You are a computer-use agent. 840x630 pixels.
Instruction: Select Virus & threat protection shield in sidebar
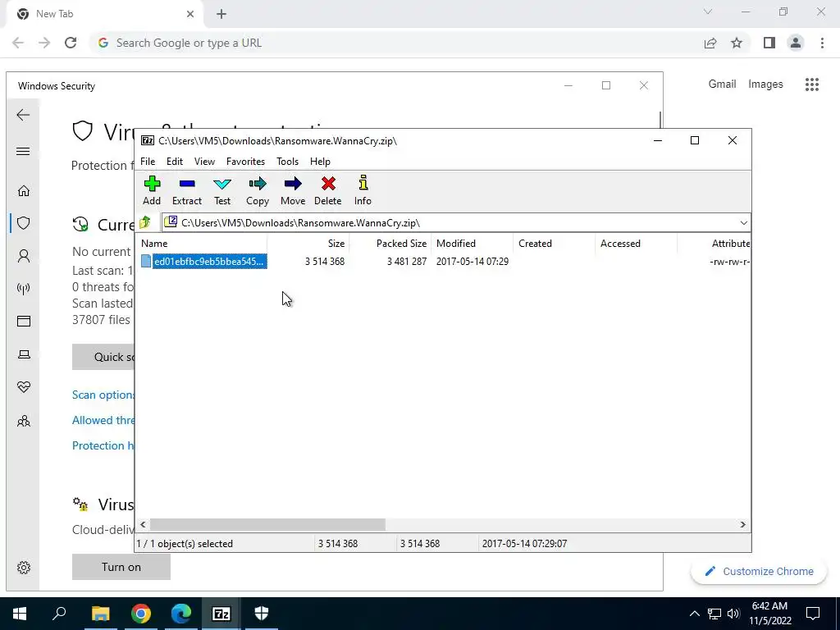coord(24,223)
